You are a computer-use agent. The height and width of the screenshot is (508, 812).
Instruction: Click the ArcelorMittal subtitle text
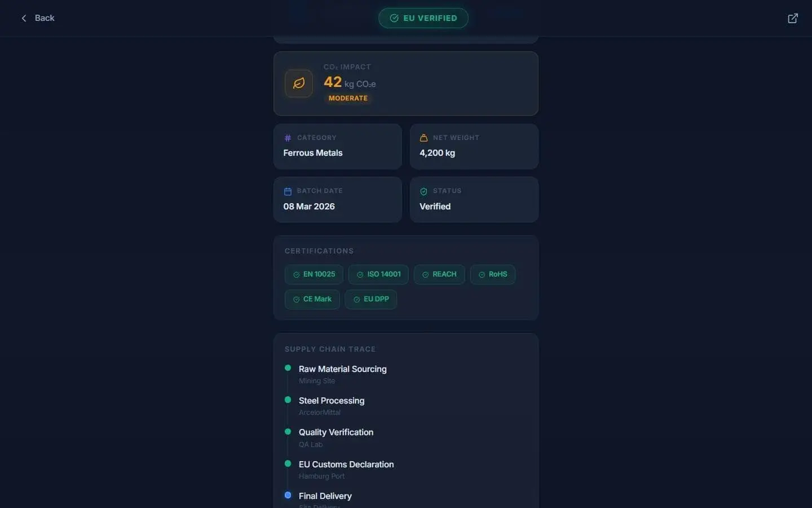coord(320,413)
